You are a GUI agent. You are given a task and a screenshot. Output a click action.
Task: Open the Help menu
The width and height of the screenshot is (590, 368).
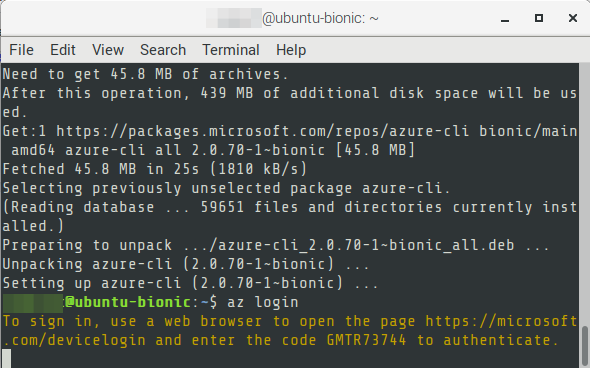click(291, 50)
